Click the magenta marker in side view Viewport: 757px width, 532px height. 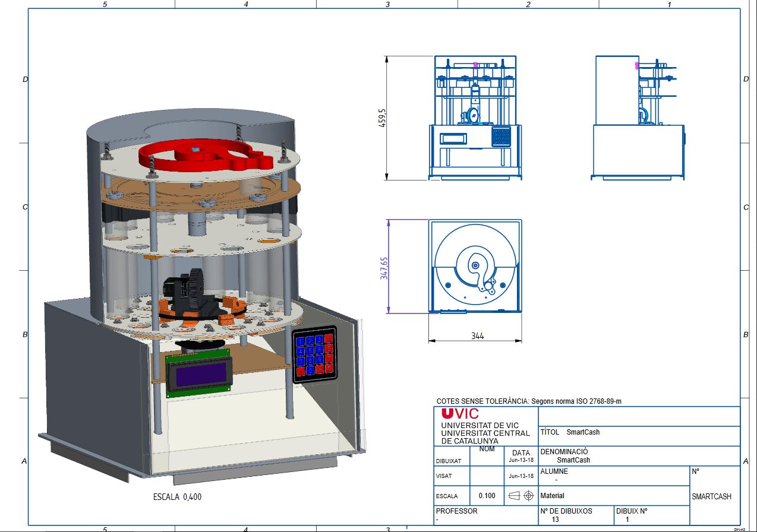click(x=637, y=66)
